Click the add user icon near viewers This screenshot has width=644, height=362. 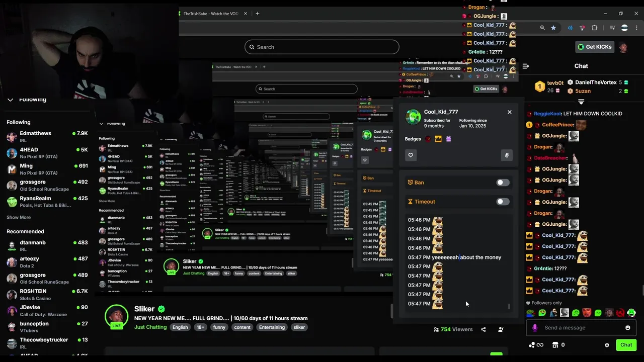point(501,329)
